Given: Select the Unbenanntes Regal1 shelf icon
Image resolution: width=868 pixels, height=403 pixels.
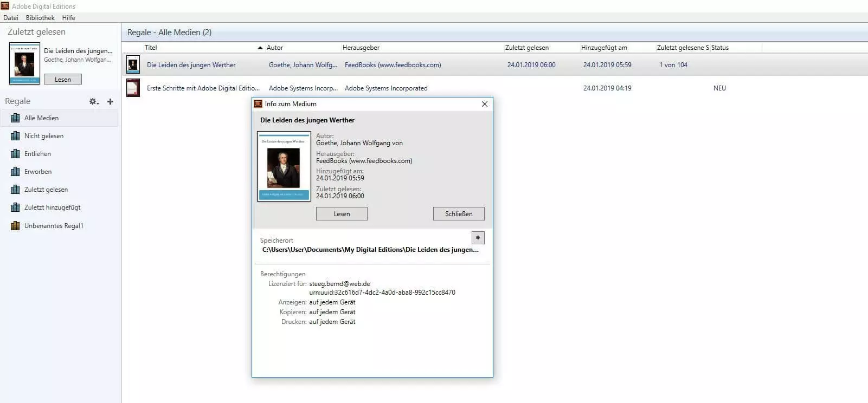Looking at the screenshot, I should coord(15,226).
